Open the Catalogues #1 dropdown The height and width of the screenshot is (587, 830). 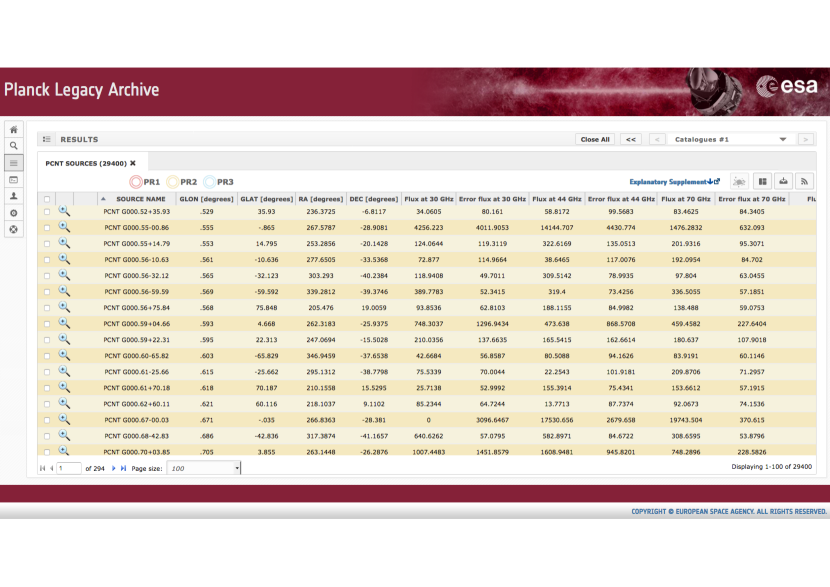tap(730, 139)
